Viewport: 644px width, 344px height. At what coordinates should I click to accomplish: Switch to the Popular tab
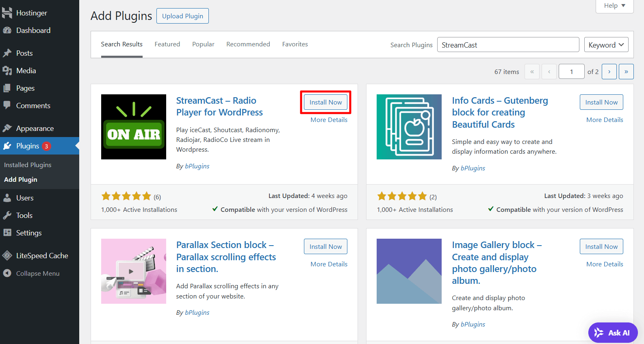pyautogui.click(x=203, y=44)
